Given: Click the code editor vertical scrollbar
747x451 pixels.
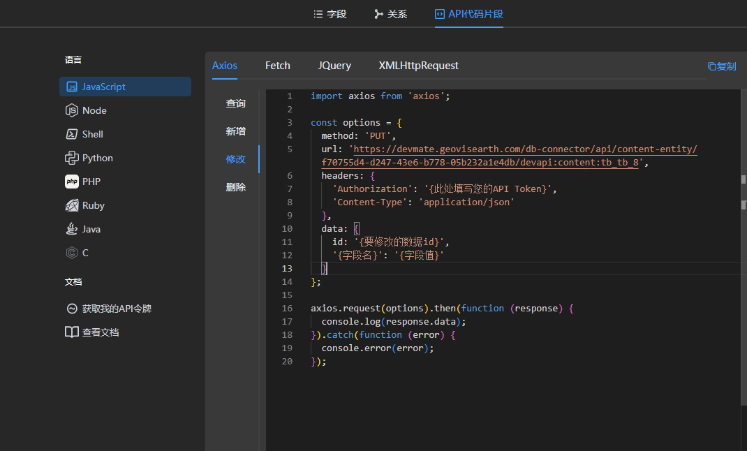Looking at the screenshot, I should 743,248.
